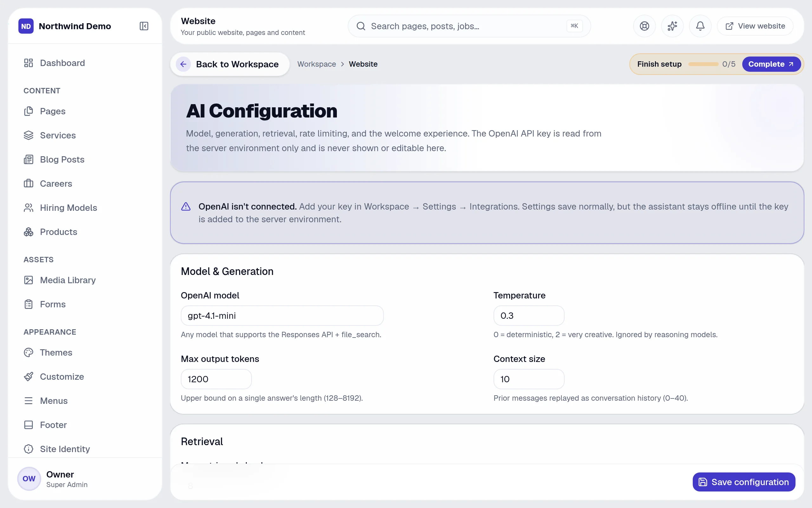Click the OpenAI warning triangle icon
This screenshot has width=812, height=508.
[186, 207]
